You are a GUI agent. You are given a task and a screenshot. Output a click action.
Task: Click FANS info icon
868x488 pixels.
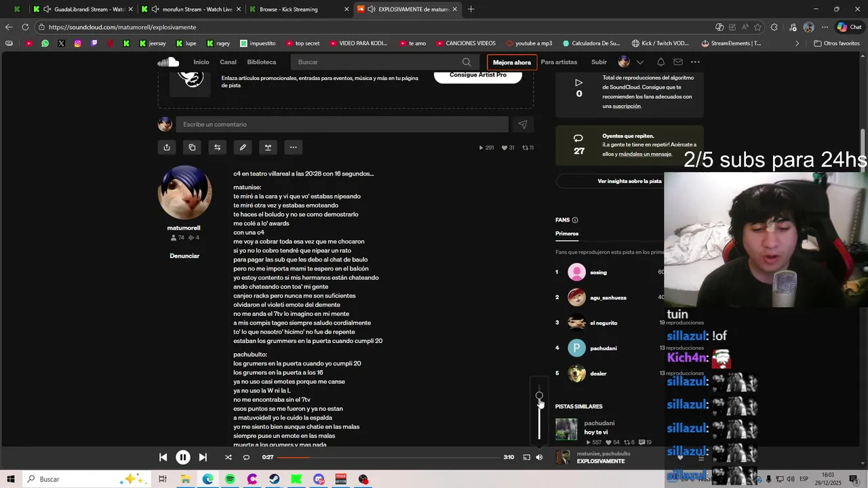click(x=575, y=220)
